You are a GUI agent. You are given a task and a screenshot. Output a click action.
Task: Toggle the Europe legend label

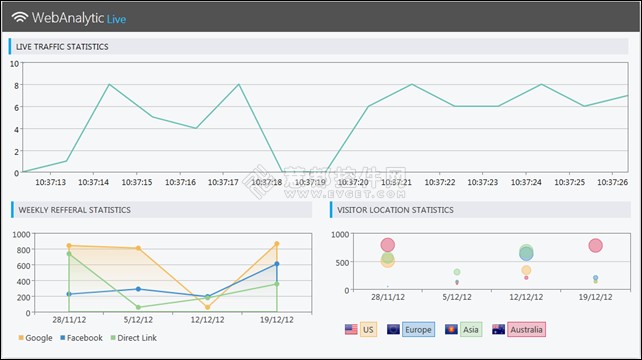coord(418,330)
